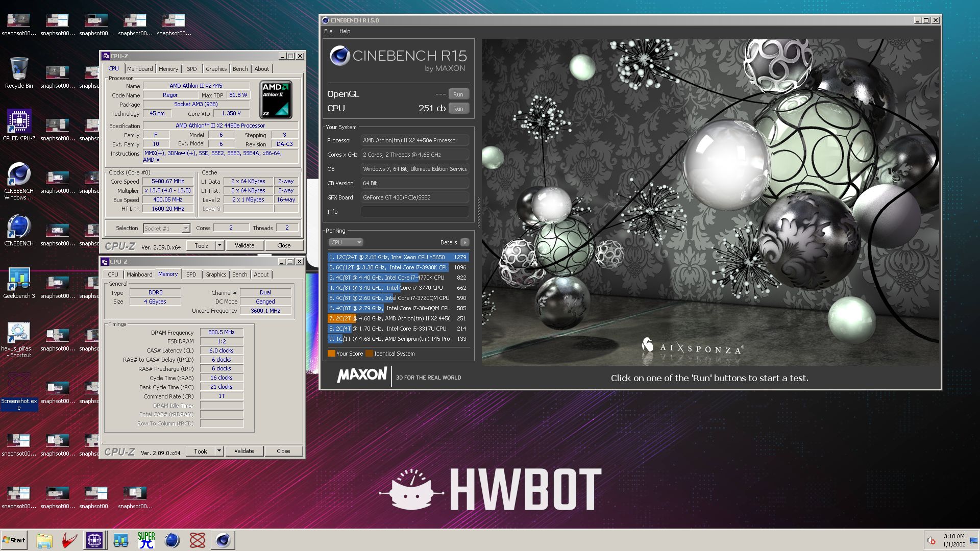
Task: Select ranking row AMD Athlon II X2 4450
Action: (398, 318)
